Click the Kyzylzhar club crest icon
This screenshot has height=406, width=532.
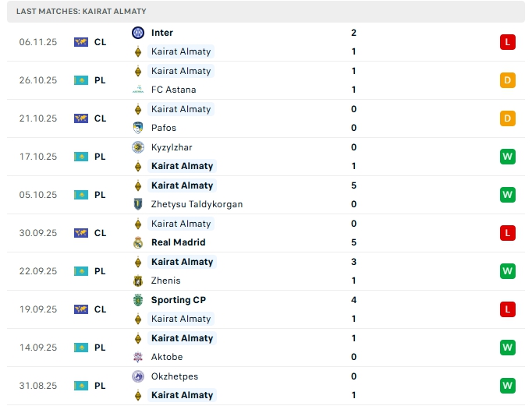[138, 147]
